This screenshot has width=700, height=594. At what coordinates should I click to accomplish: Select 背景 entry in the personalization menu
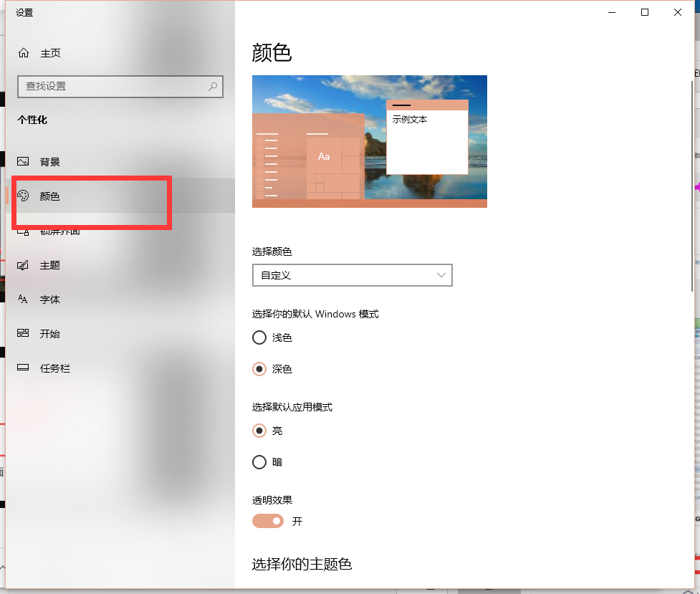57,162
